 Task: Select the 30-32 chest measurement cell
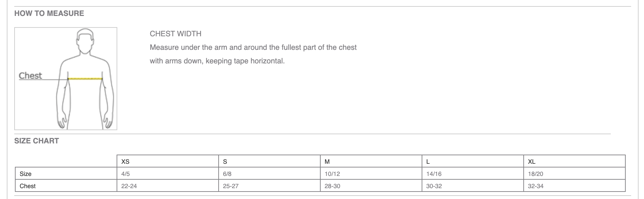coord(434,186)
